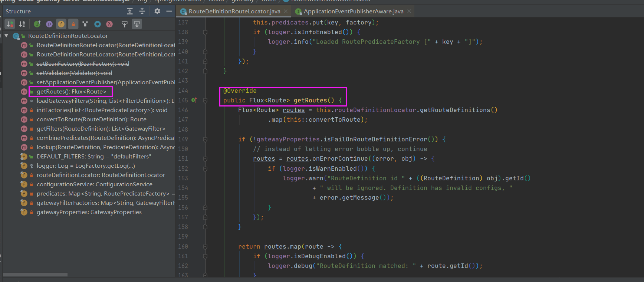The height and width of the screenshot is (282, 644).
Task: Toggle Show Anonymous Classes blue circle icon
Action: [98, 24]
